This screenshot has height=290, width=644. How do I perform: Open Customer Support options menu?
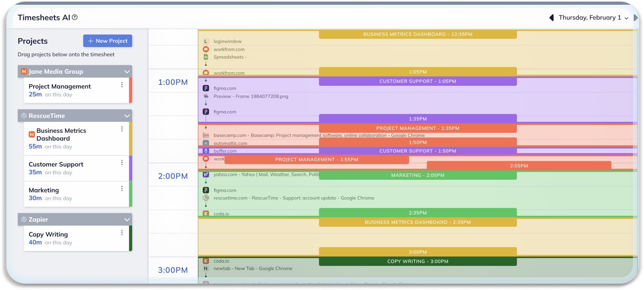122,162
